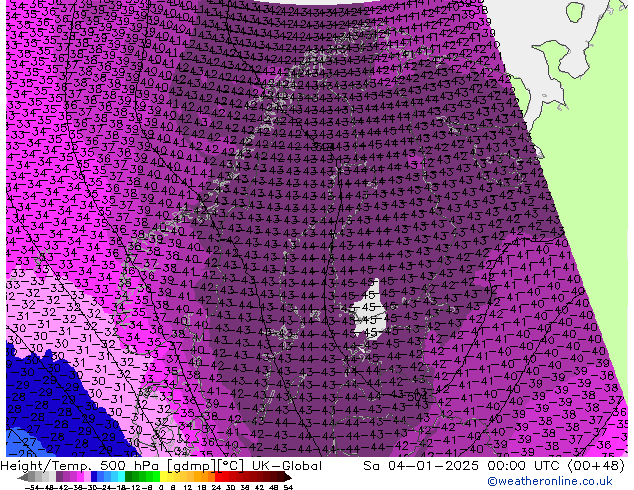Viewport: 634px width, 490px height.
Task: Click the UK-Global model label
Action: click(x=287, y=466)
